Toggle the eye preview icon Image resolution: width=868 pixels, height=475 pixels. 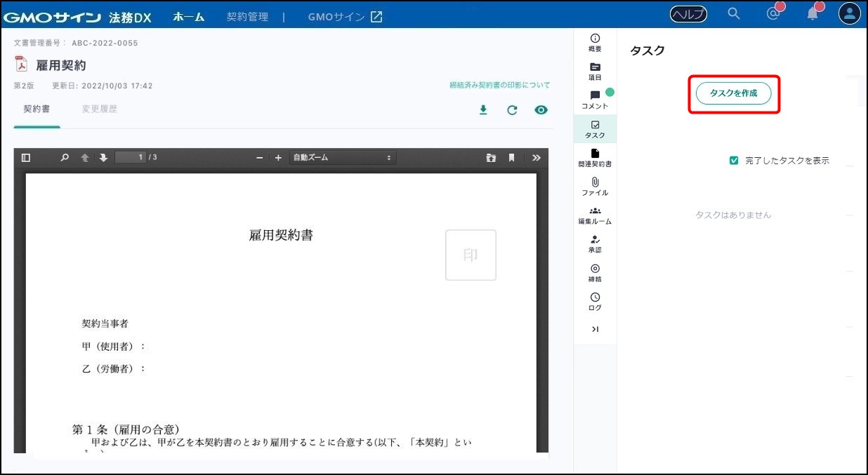tap(541, 110)
